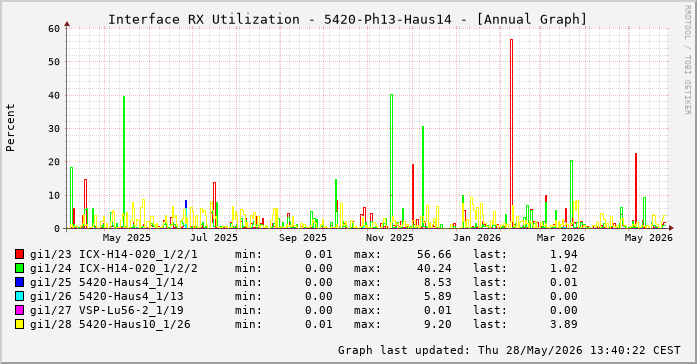697x364 pixels.
Task: Click the y-axis label 10
Action: coord(54,195)
